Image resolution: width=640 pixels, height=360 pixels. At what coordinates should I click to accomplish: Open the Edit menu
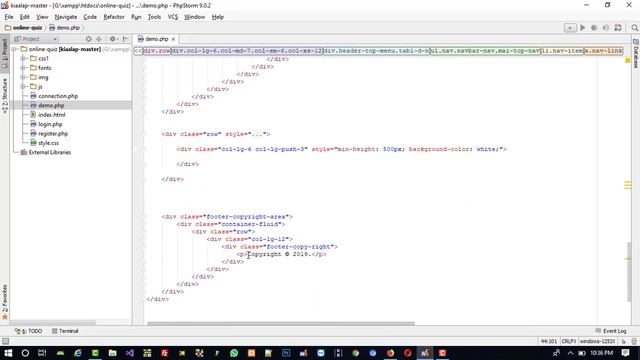(24, 17)
